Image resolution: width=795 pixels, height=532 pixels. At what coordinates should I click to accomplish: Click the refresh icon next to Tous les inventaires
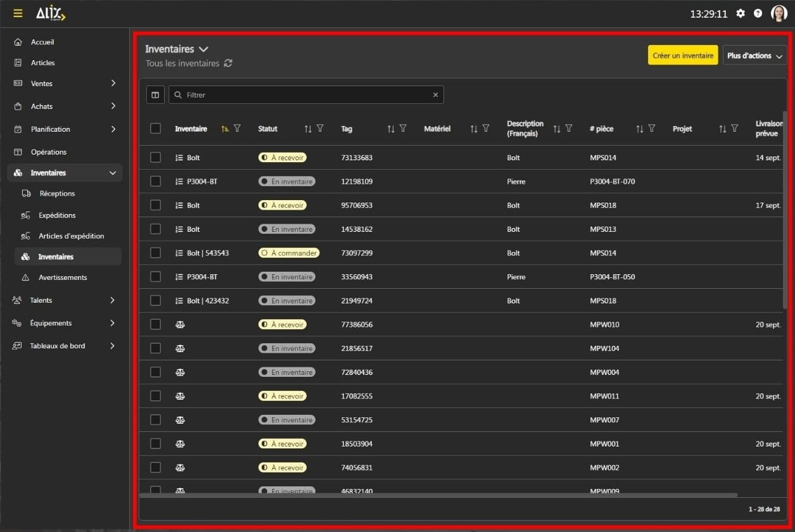(229, 63)
